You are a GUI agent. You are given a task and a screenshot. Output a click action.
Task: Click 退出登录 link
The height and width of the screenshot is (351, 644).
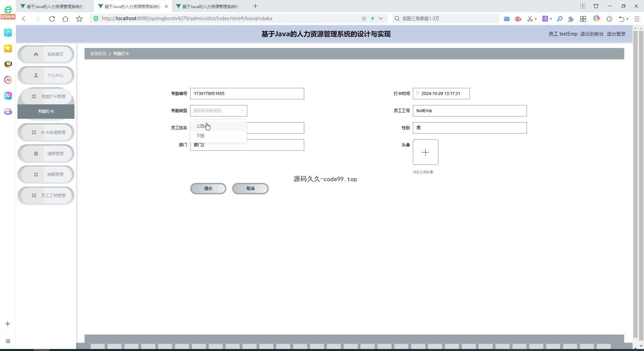pos(616,34)
